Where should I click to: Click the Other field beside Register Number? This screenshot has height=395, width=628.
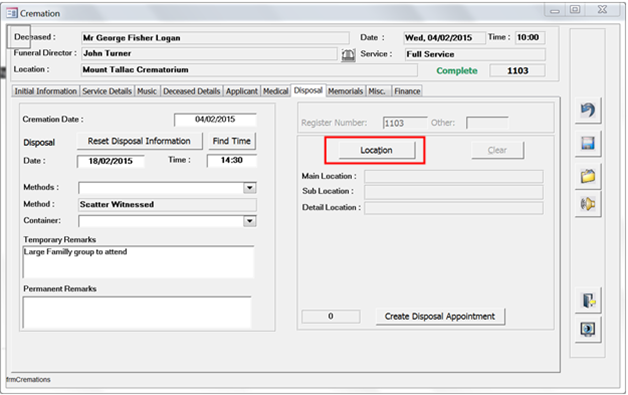[x=487, y=123]
